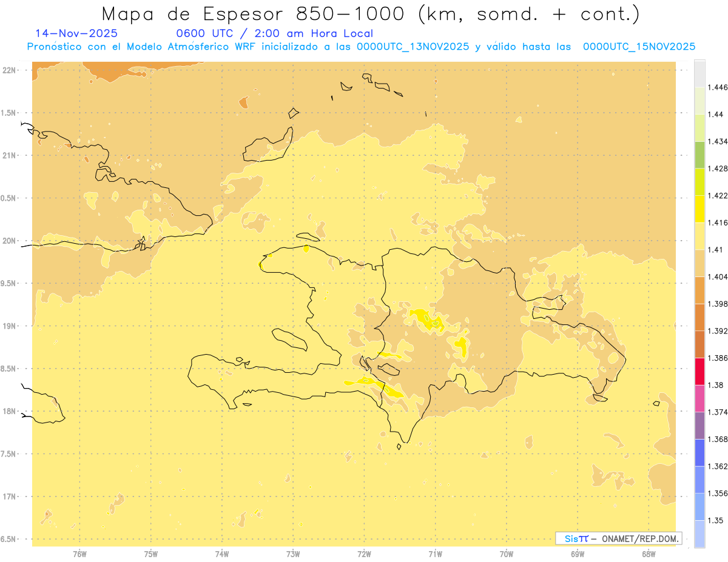The width and height of the screenshot is (728, 562).
Task: Click the pink swatch between 1.374 and 1.38
Action: [699, 398]
